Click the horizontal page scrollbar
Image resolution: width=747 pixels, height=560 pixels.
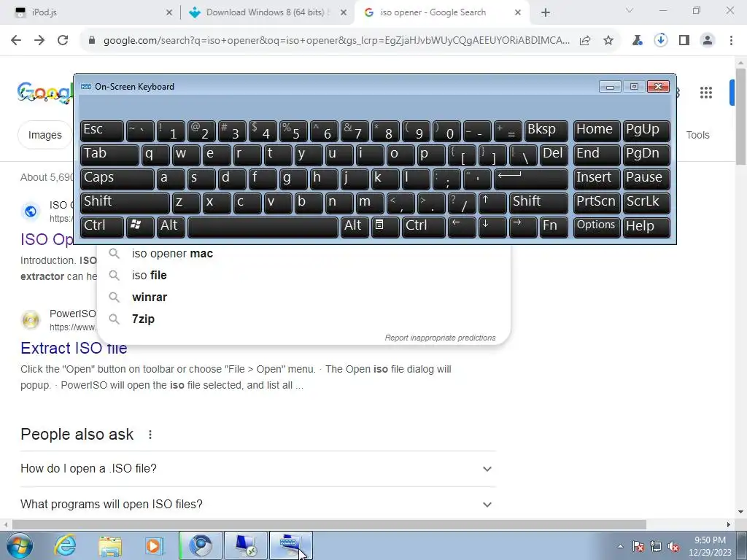(329, 525)
